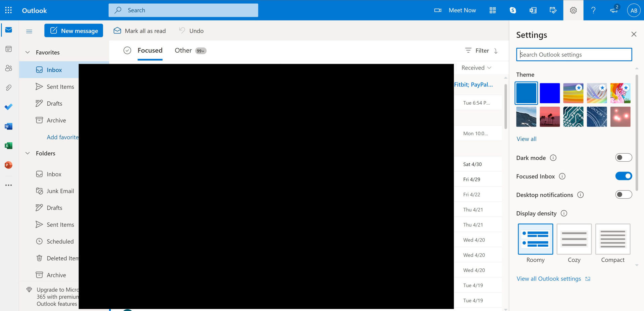Viewport: 644px width, 311px height.
Task: Open Skype from the top bar
Action: click(x=513, y=10)
